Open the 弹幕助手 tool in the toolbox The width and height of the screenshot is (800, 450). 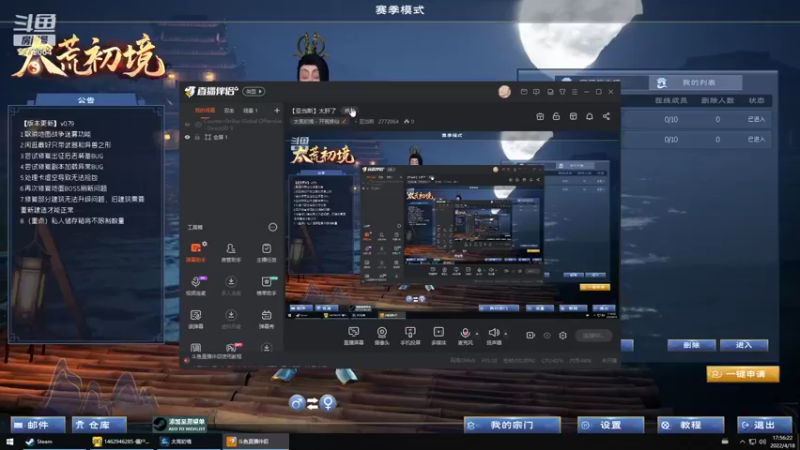(x=196, y=253)
